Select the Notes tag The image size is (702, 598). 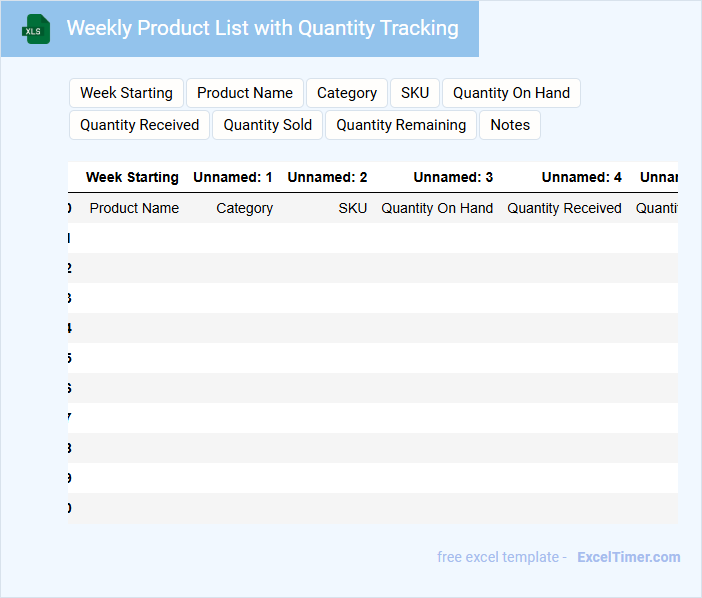tap(510, 125)
